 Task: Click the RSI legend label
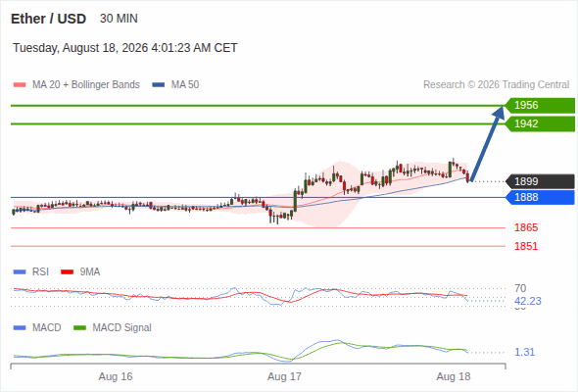[x=40, y=272]
